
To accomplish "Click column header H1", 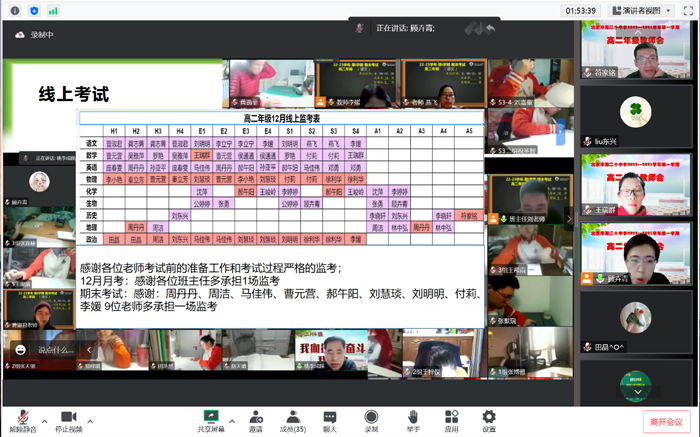I will (x=114, y=131).
